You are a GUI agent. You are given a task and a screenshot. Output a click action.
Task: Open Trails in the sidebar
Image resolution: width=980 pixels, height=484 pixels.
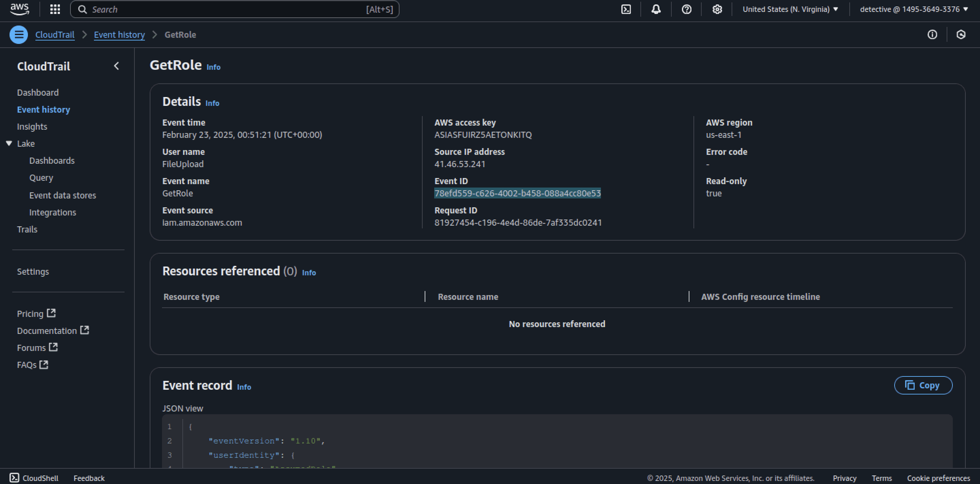(x=27, y=229)
